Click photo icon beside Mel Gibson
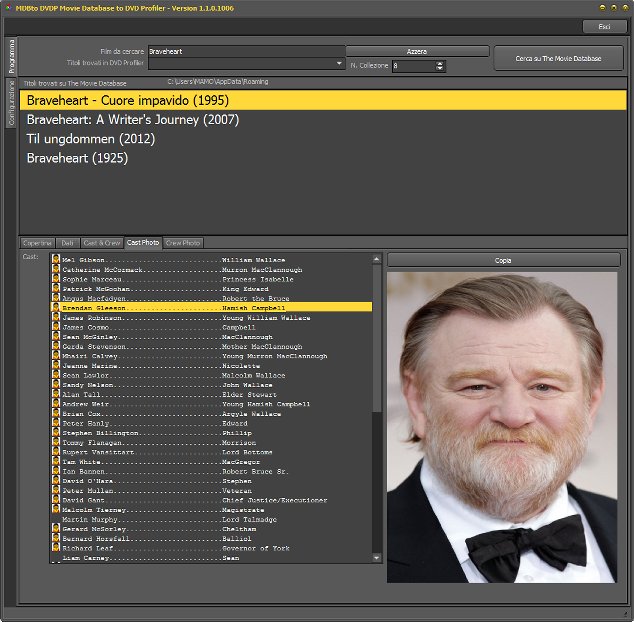Viewport: 634px width, 622px height. pyautogui.click(x=56, y=259)
